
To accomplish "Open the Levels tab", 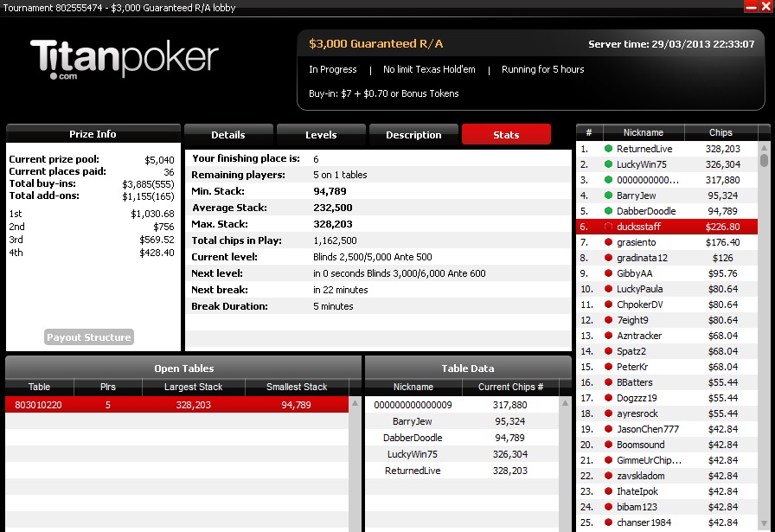I will click(321, 134).
